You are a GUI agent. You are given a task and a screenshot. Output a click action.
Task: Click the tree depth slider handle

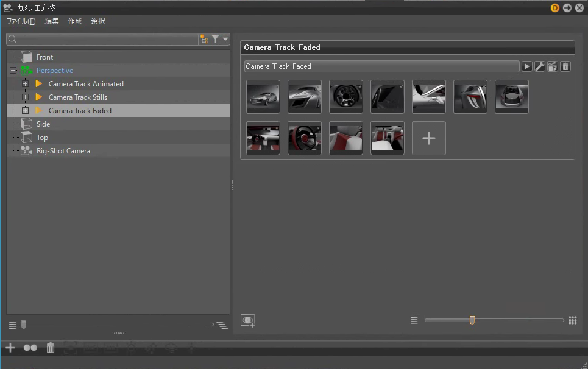[x=24, y=325]
